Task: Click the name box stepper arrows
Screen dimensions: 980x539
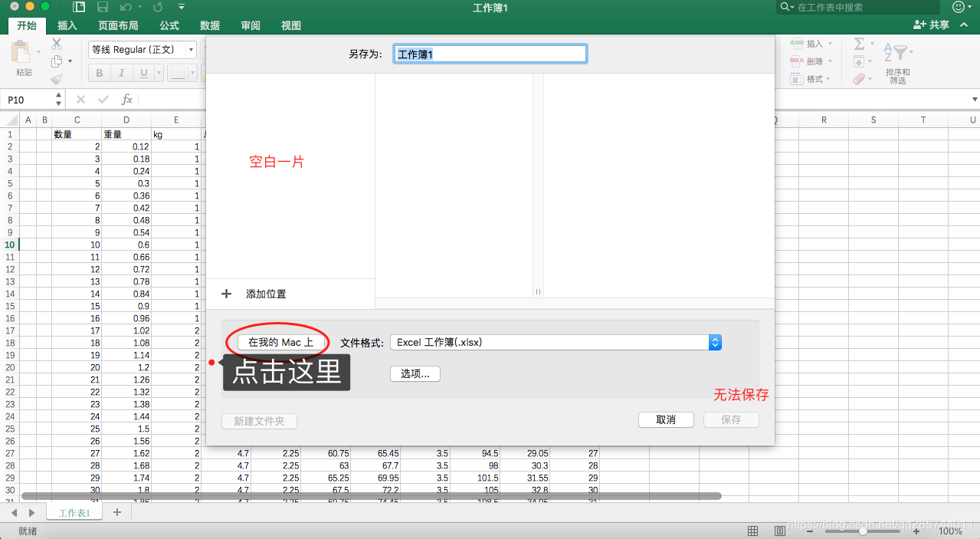Action: pyautogui.click(x=58, y=100)
